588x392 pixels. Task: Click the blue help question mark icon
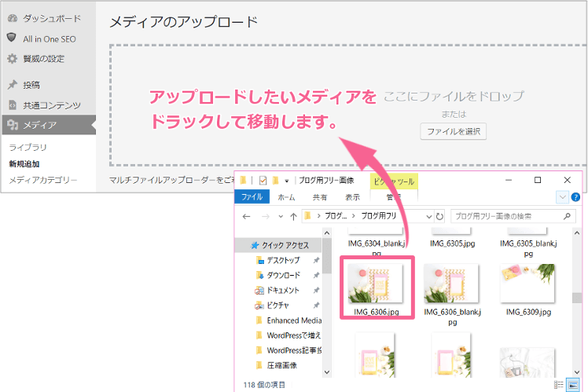point(575,197)
